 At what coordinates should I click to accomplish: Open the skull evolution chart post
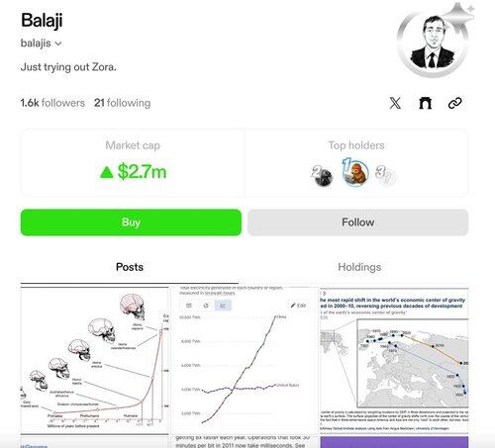94,361
